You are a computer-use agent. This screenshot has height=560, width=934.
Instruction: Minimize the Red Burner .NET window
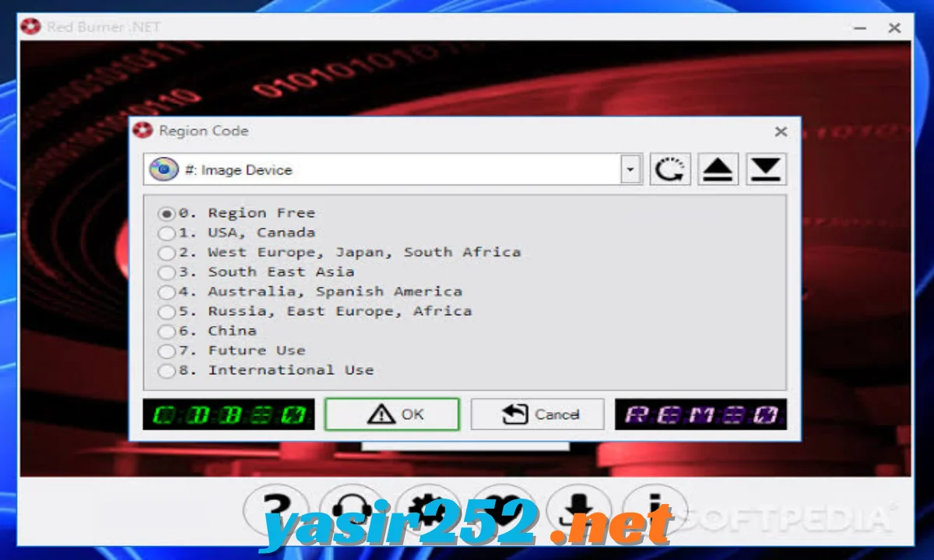[x=860, y=28]
